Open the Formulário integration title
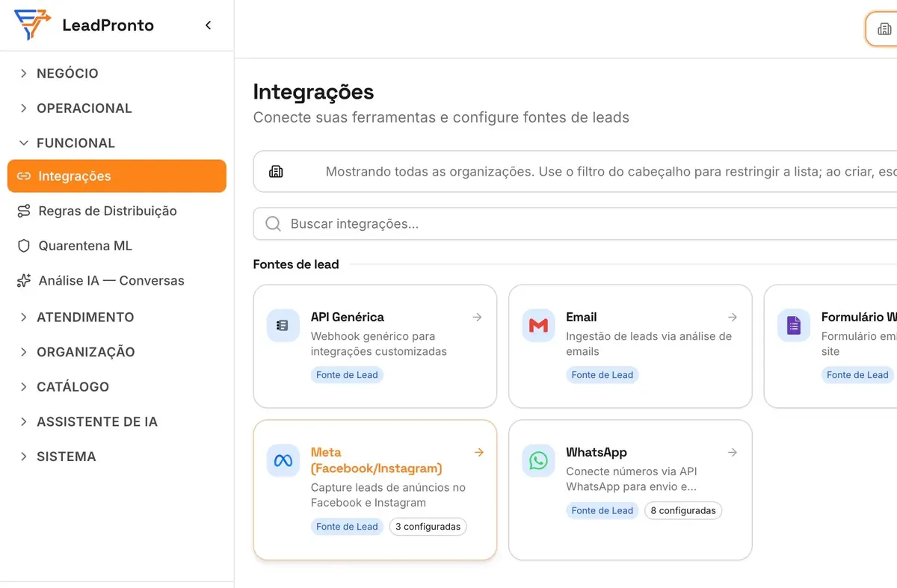Viewport: 897px width, 588px height. [859, 318]
